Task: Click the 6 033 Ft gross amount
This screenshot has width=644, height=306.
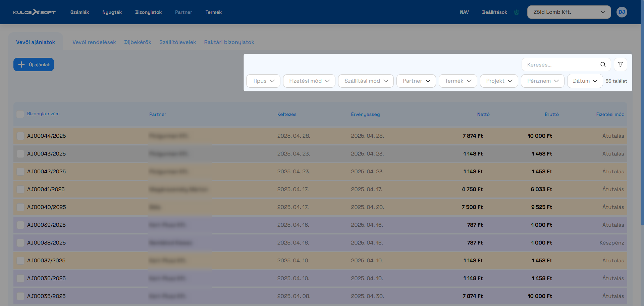Action: 541,189
